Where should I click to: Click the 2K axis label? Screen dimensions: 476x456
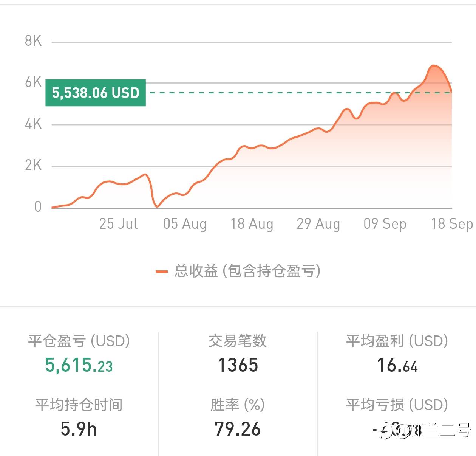33,165
